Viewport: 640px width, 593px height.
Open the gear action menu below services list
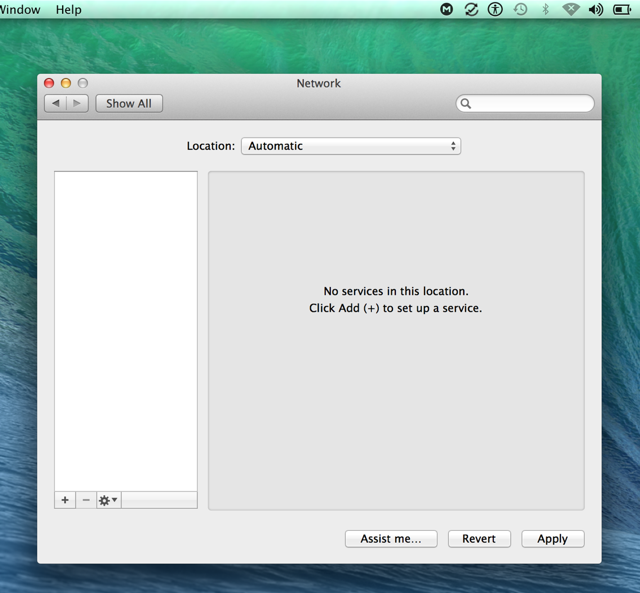tap(108, 500)
